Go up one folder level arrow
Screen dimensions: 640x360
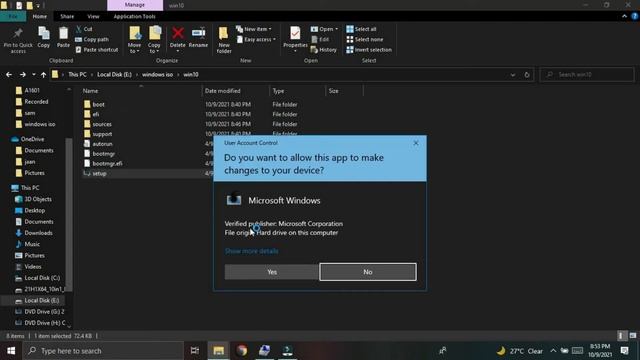[x=43, y=75]
